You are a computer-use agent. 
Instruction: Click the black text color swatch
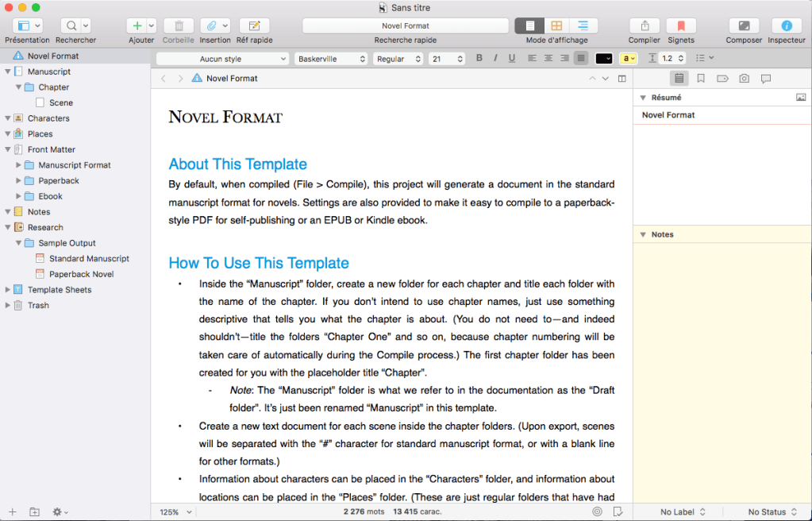(603, 59)
